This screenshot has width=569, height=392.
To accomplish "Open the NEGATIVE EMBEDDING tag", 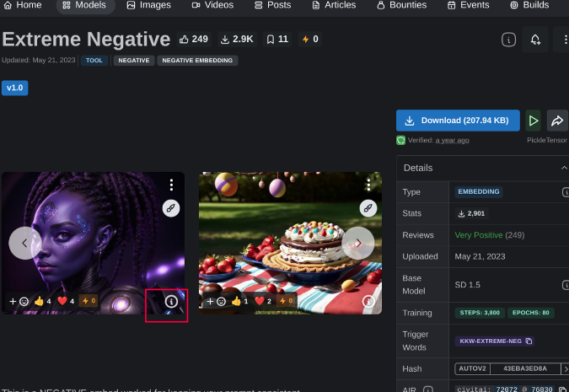I will (197, 60).
